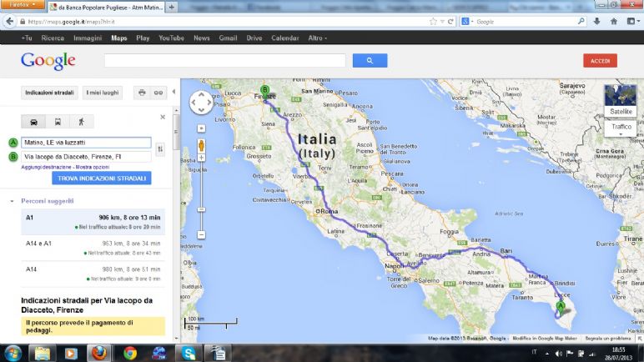Select the A14 e A1 route
This screenshot has width=644, height=362.
tap(93, 248)
